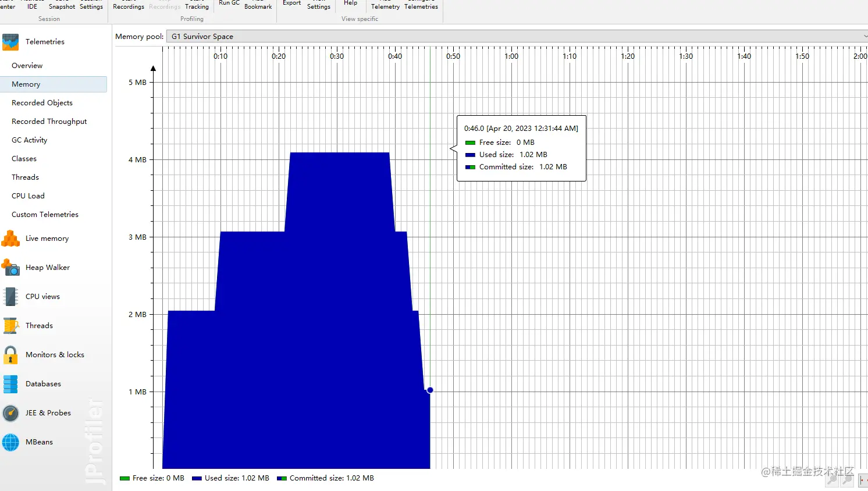Click the Start Tracking toolbar button
Image resolution: width=868 pixels, height=491 pixels.
(x=197, y=5)
